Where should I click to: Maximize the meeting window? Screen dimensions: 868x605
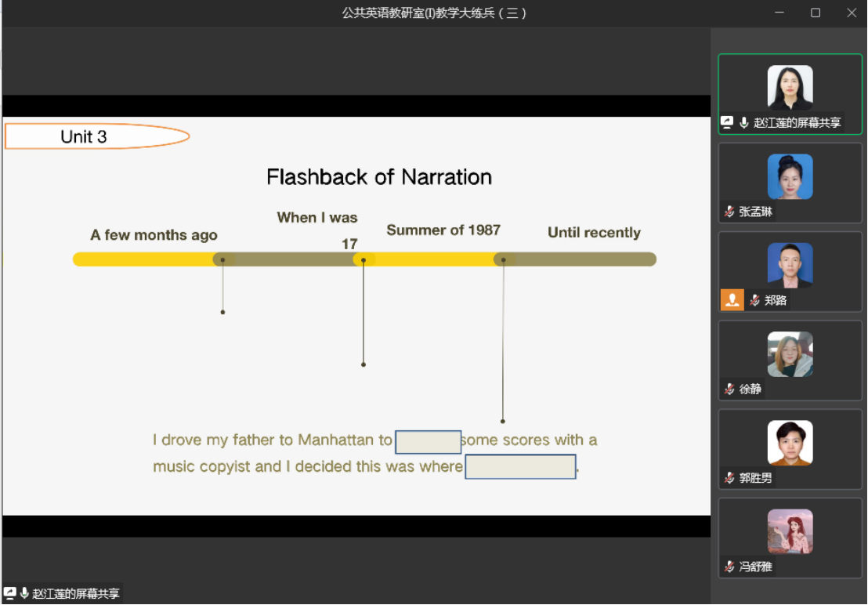(x=816, y=13)
